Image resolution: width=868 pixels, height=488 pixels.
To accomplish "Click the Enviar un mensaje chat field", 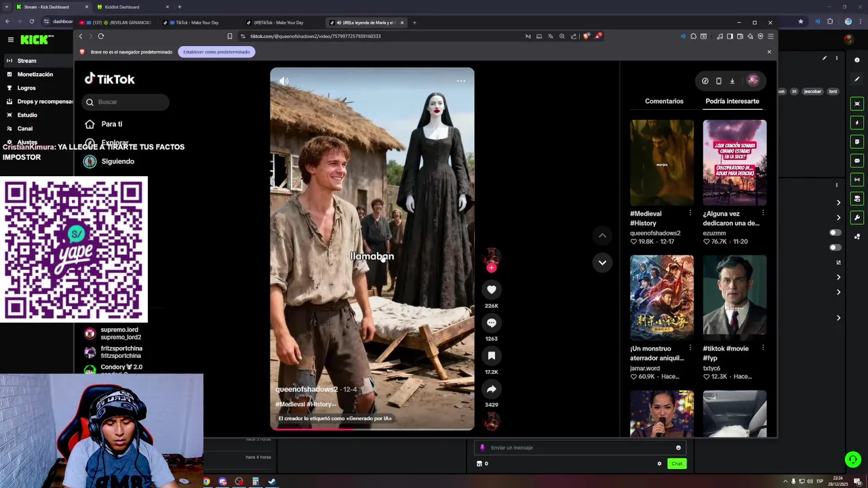I will click(x=580, y=447).
